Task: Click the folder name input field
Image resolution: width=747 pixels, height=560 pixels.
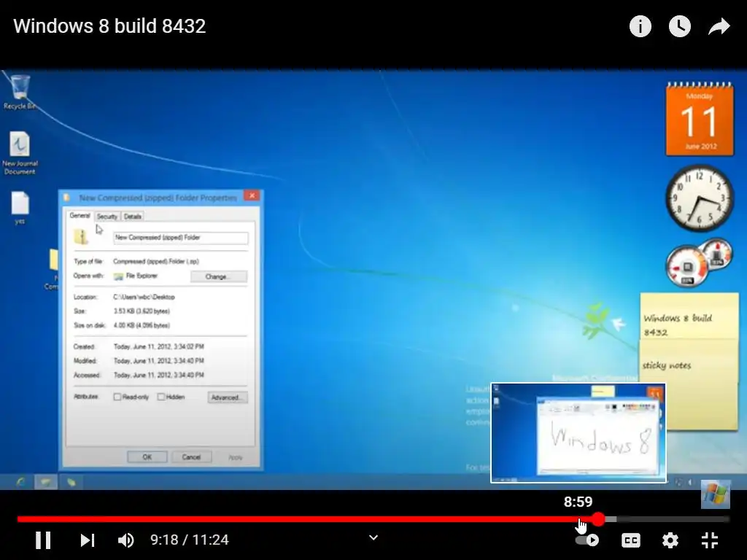Action: coord(181,238)
